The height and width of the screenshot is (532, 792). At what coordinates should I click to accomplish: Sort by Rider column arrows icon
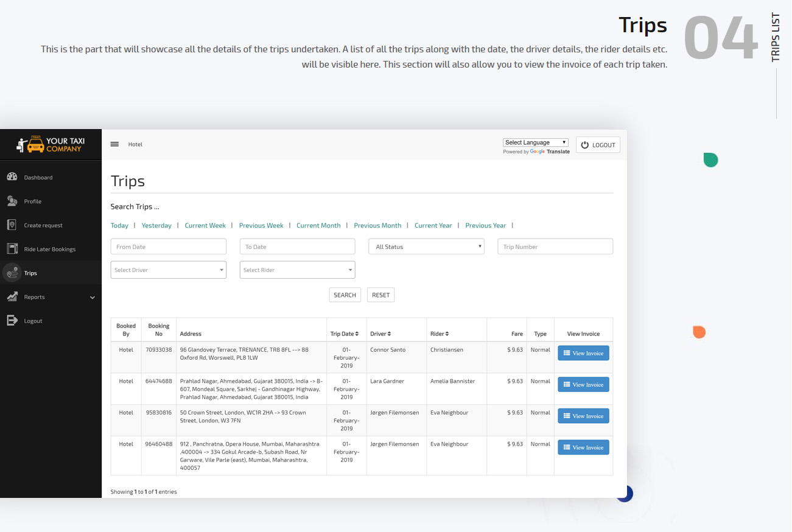pos(447,334)
